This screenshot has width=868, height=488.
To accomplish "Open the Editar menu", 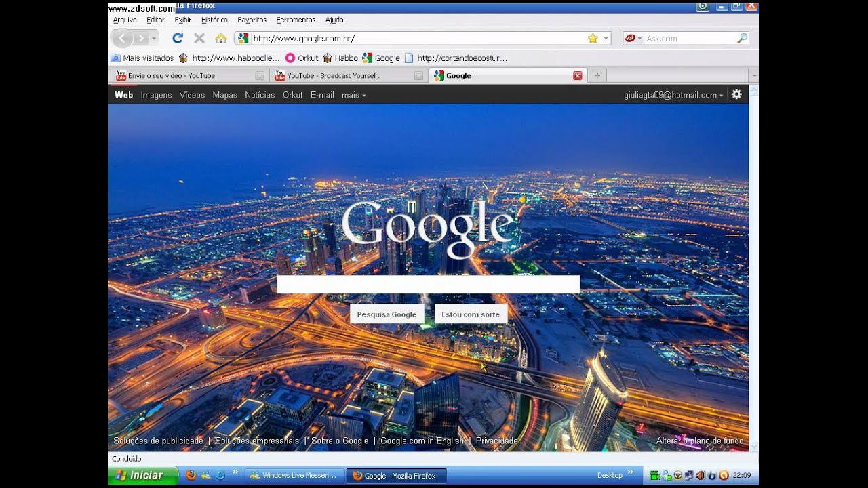I will pyautogui.click(x=155, y=20).
